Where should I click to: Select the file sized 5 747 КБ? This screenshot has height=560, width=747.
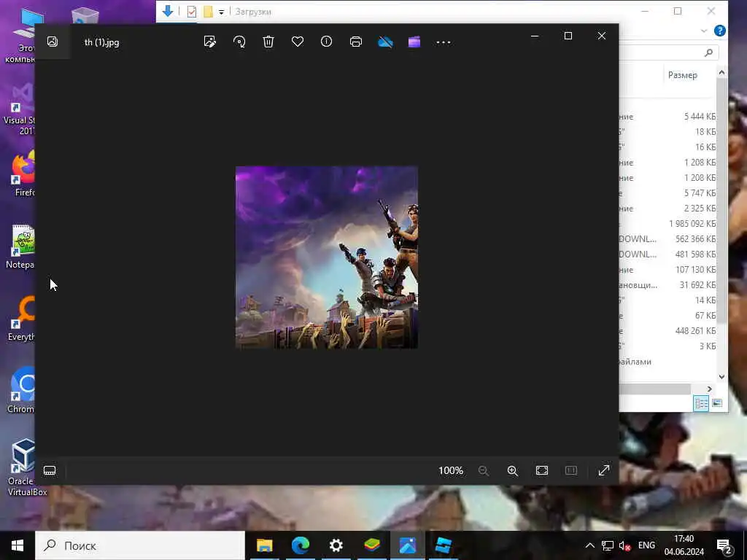pos(667,192)
